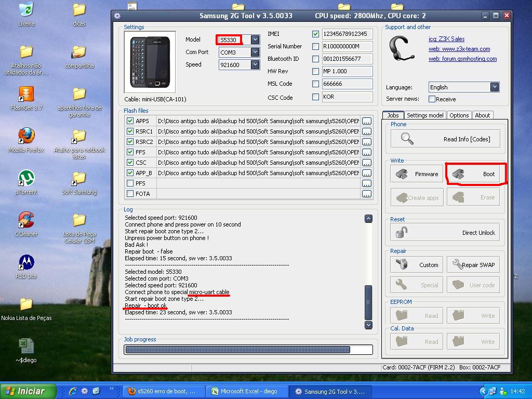The image size is (532, 399).
Task: Click the Read Info [Codes] button
Action: tap(445, 139)
